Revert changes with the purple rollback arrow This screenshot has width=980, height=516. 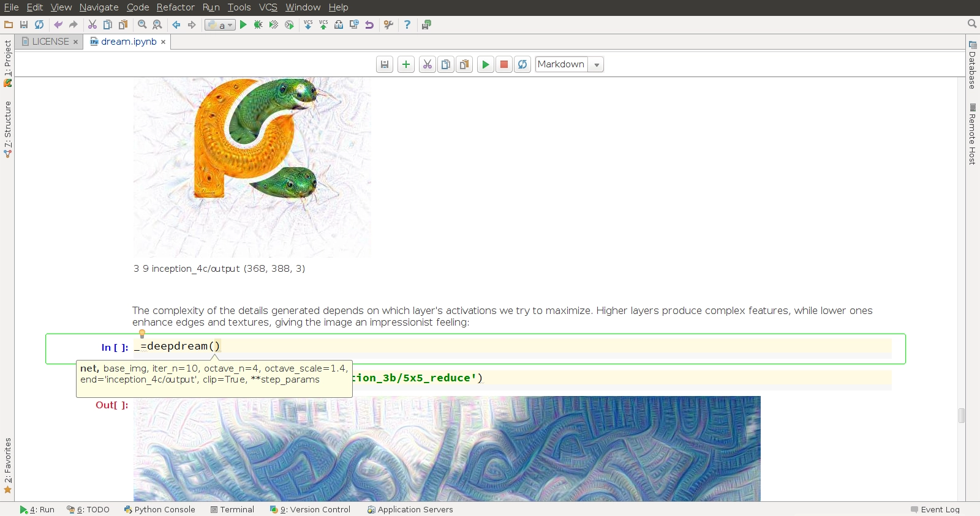click(x=369, y=24)
